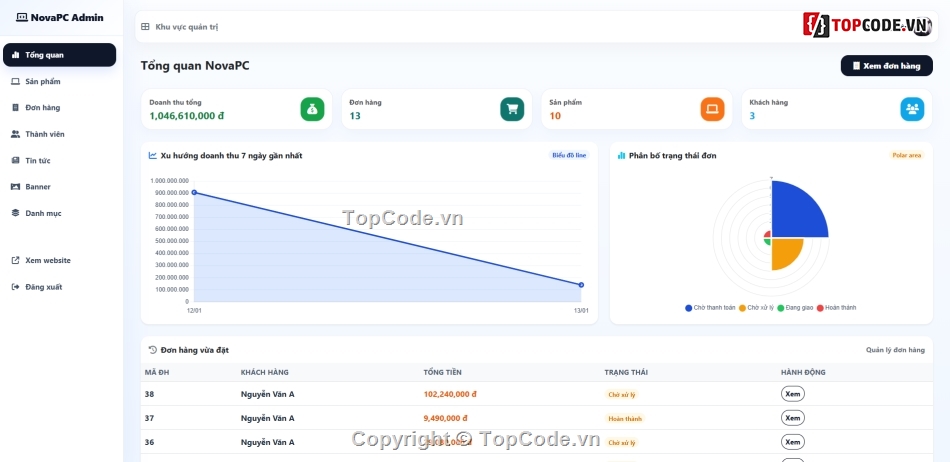Click the TỔNG TIỀN column header

pyautogui.click(x=442, y=372)
